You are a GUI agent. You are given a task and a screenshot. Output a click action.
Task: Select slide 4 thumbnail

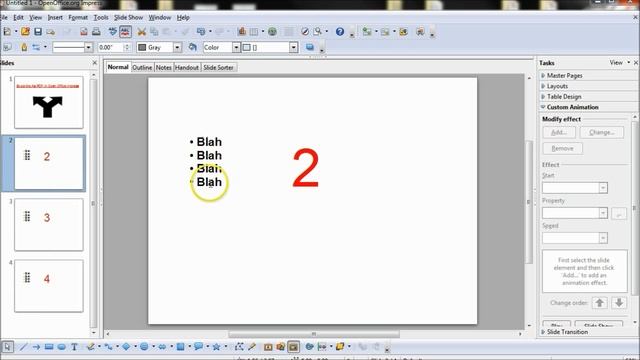49,286
